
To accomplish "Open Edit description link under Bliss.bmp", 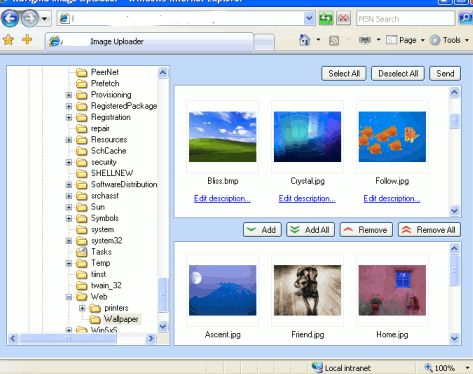I will click(222, 198).
